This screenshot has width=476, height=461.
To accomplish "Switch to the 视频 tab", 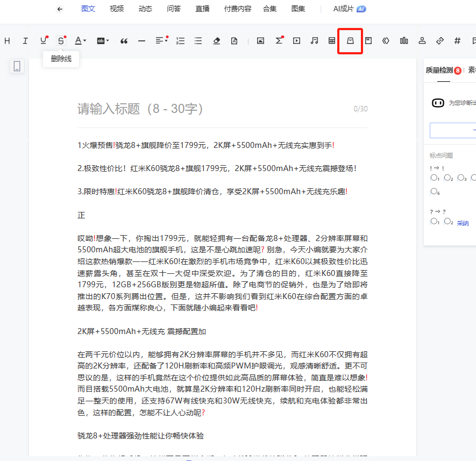I will (116, 9).
